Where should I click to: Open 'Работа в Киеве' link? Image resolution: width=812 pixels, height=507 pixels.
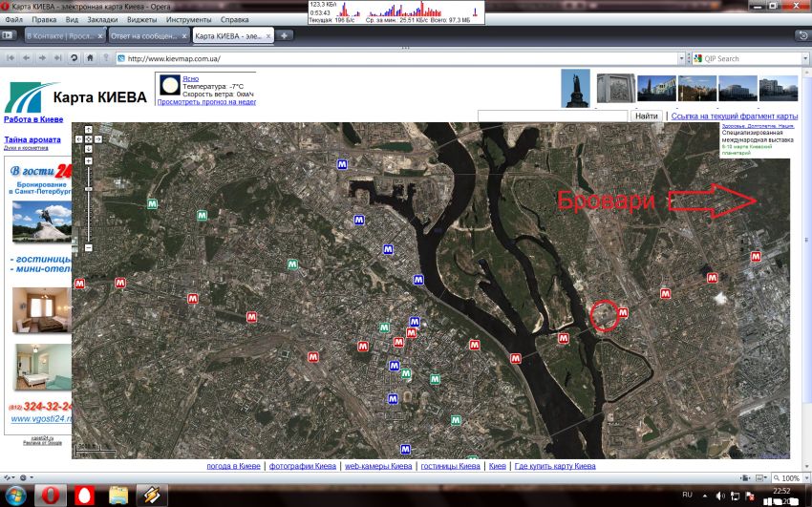click(x=33, y=119)
